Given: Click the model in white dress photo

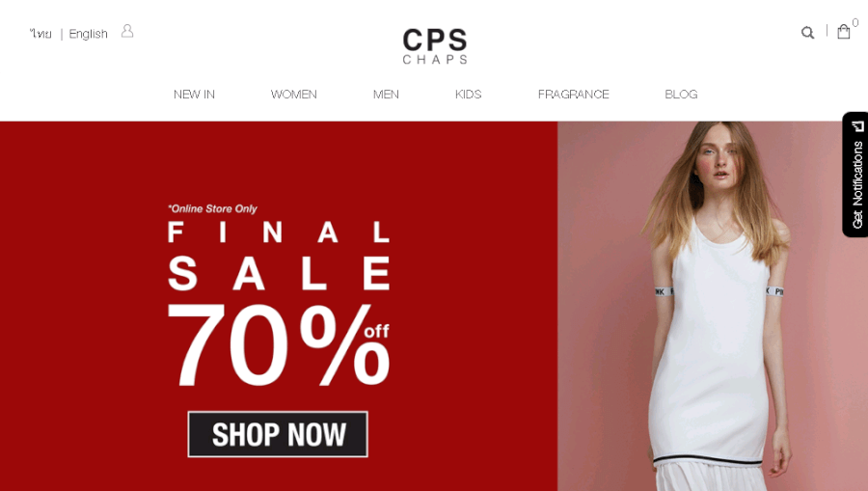Looking at the screenshot, I should 713,306.
